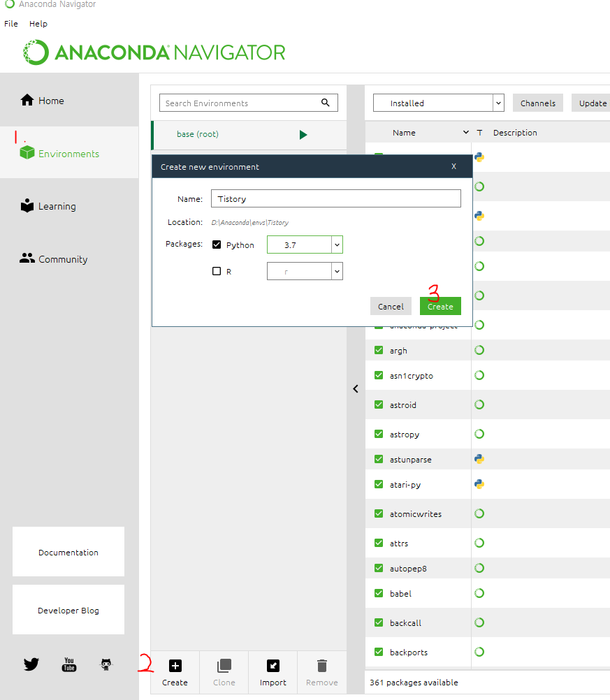610x700 pixels.
Task: Click the conda type icon for attrs
Action: pyautogui.click(x=479, y=543)
